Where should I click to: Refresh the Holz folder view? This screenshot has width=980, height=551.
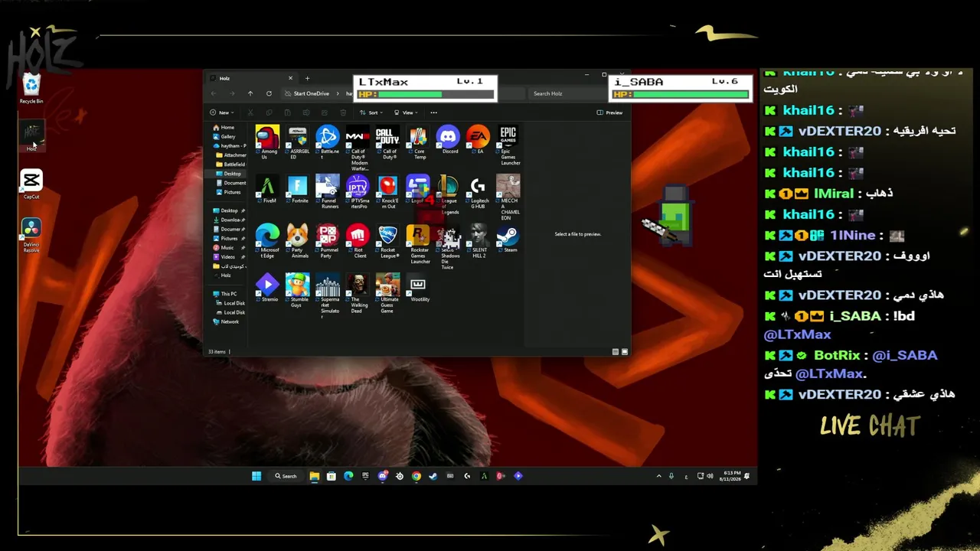269,93
